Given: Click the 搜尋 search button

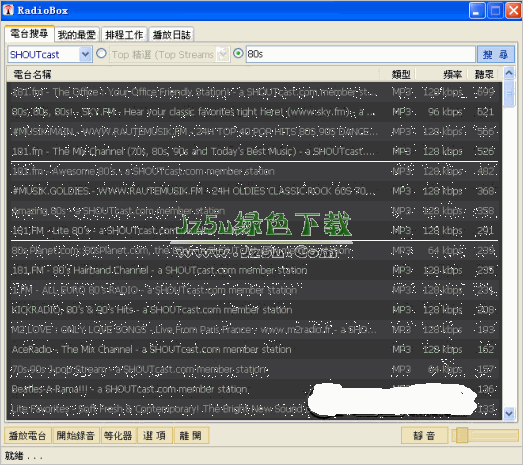Looking at the screenshot, I should pyautogui.click(x=496, y=54).
